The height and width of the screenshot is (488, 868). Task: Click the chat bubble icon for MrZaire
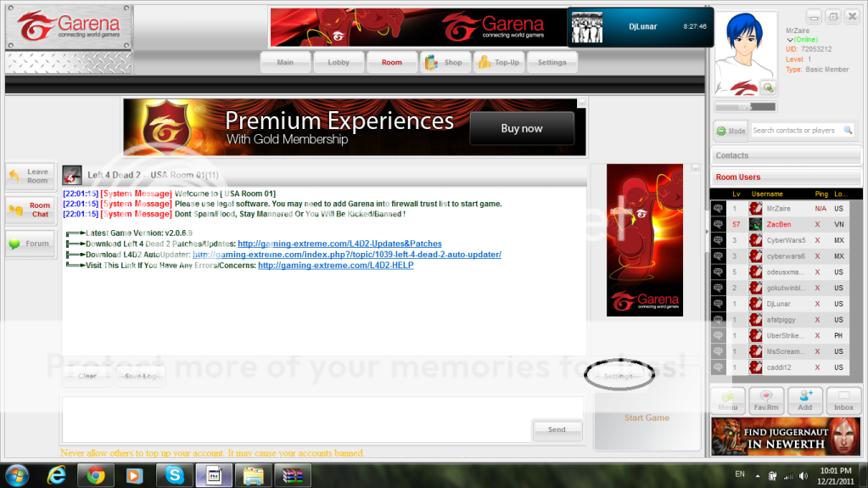click(x=719, y=209)
